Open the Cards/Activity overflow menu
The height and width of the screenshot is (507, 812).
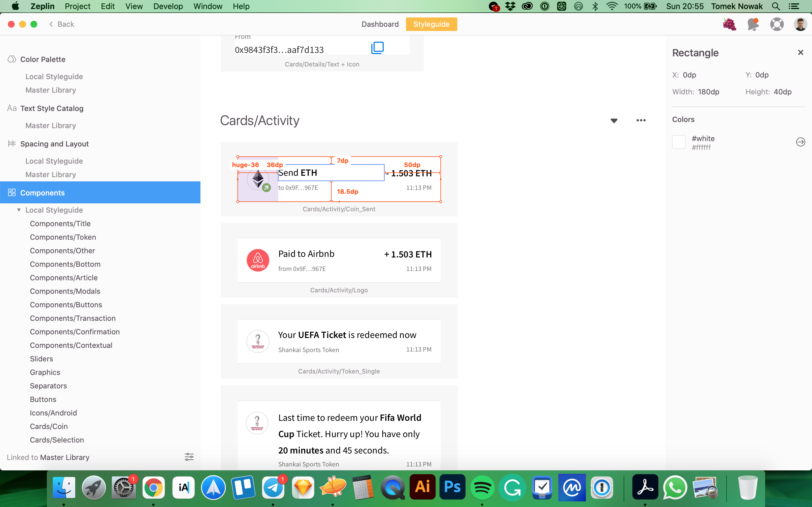[641, 120]
